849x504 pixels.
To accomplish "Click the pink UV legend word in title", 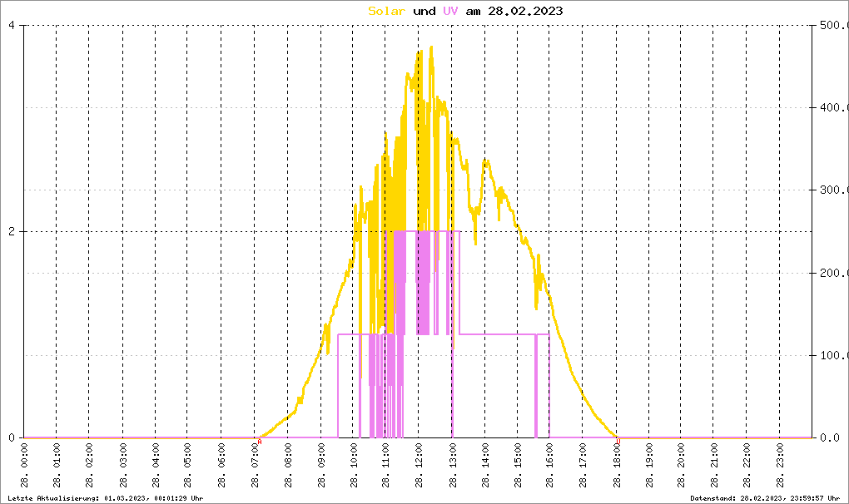I will [450, 12].
